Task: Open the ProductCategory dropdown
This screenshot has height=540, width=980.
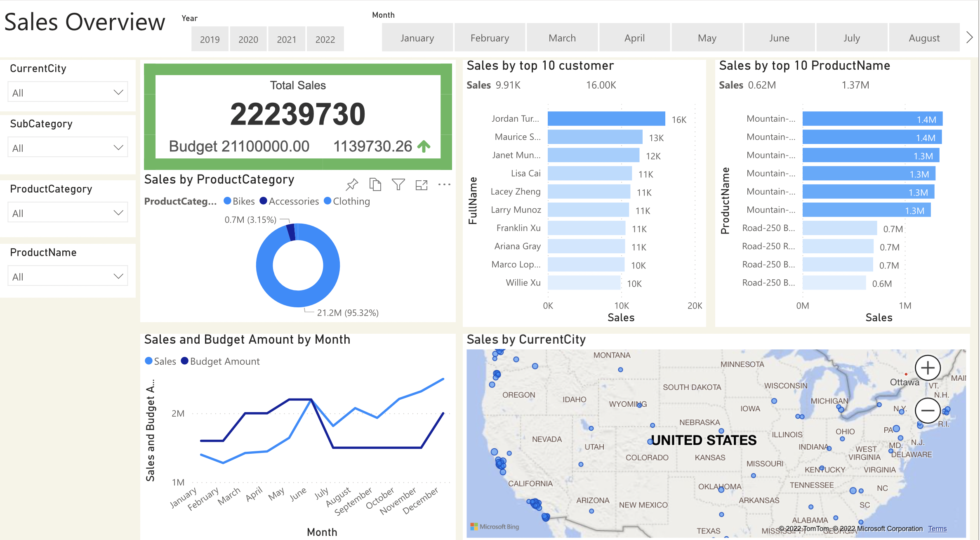Action: pyautogui.click(x=68, y=212)
